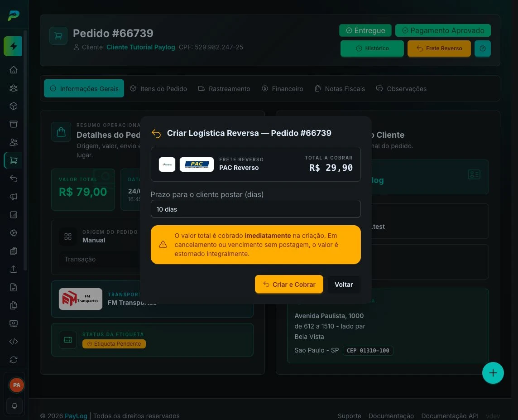Open the Documentação footer link
The width and height of the screenshot is (518, 420).
click(x=391, y=416)
